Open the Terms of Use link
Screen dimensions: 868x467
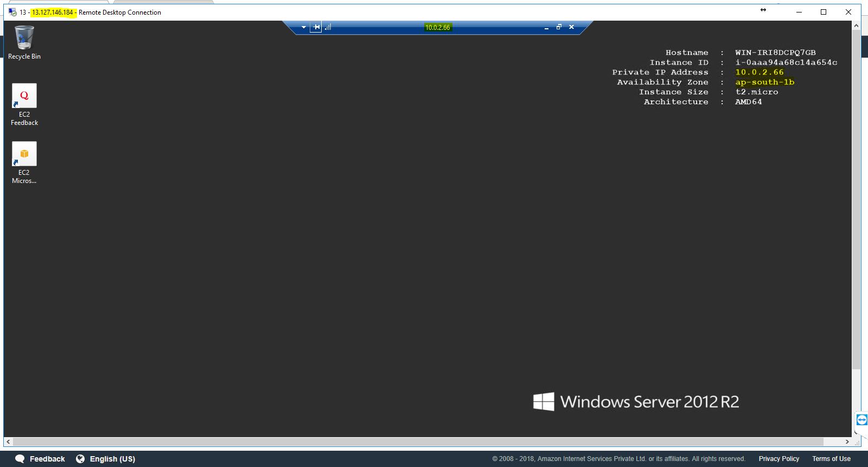pyautogui.click(x=831, y=459)
